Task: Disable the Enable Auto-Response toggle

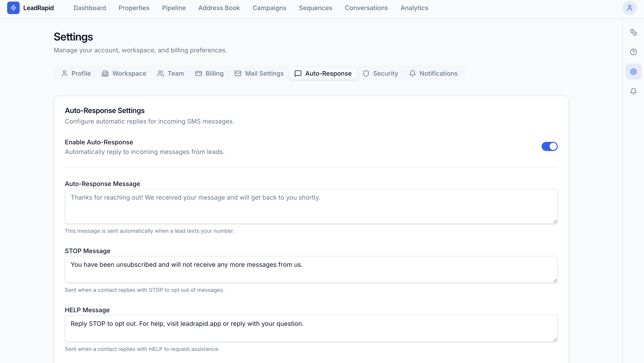Action: coord(549,146)
